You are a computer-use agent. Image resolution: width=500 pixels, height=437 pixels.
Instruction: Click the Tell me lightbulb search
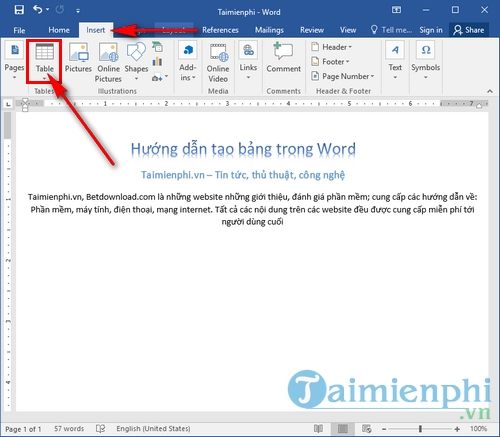(391, 30)
